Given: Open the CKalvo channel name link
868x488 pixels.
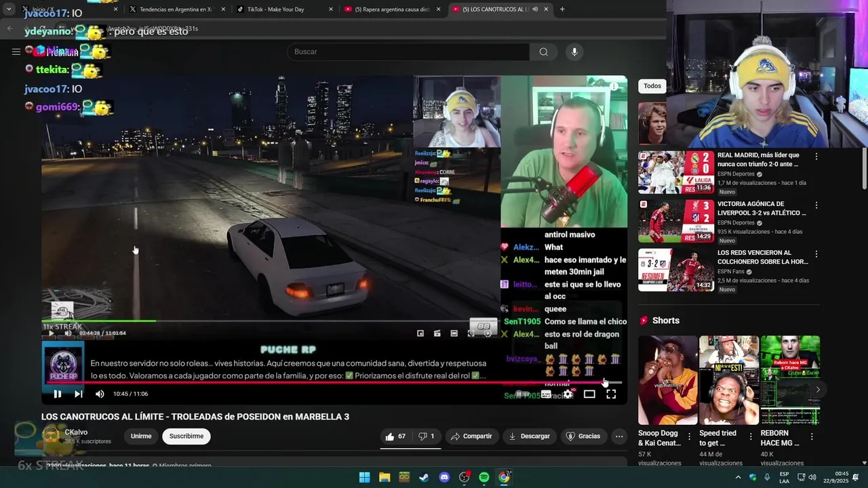Looking at the screenshot, I should [76, 432].
